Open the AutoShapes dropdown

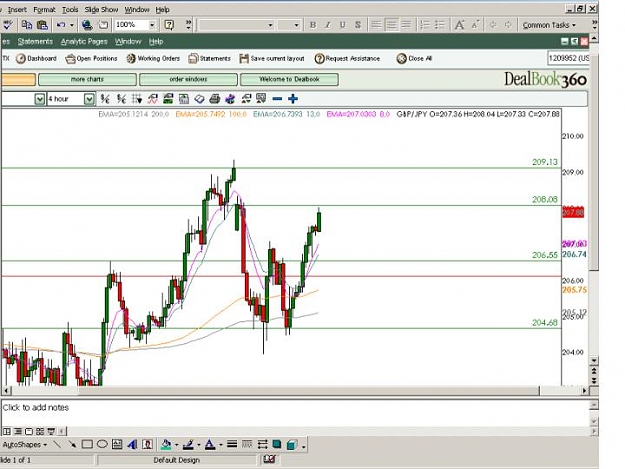25,445
